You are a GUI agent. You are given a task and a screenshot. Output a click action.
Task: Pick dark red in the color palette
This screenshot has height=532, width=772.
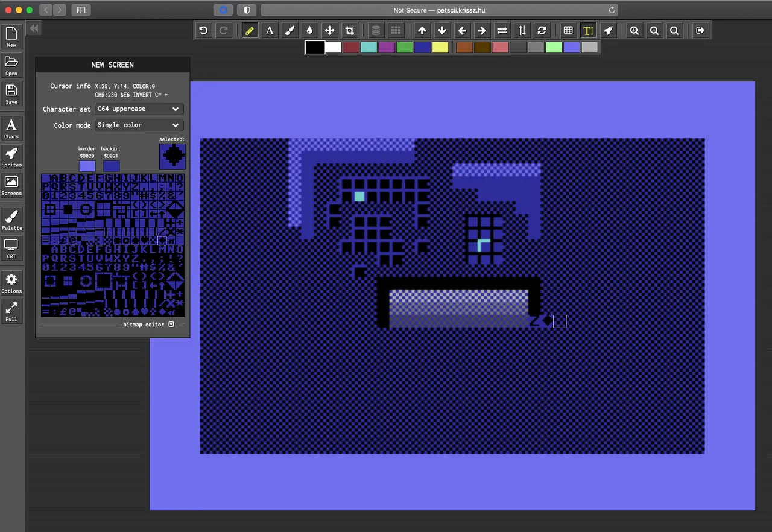point(351,48)
